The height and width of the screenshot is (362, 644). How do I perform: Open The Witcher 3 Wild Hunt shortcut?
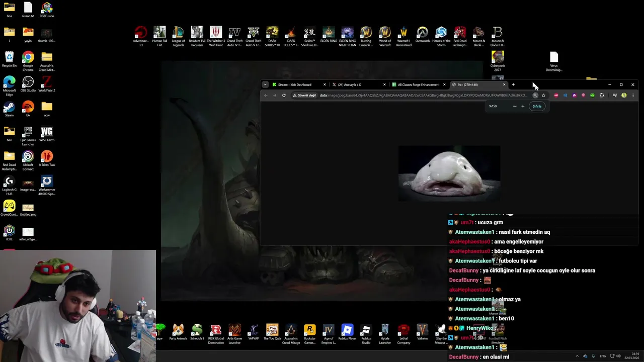tap(216, 37)
